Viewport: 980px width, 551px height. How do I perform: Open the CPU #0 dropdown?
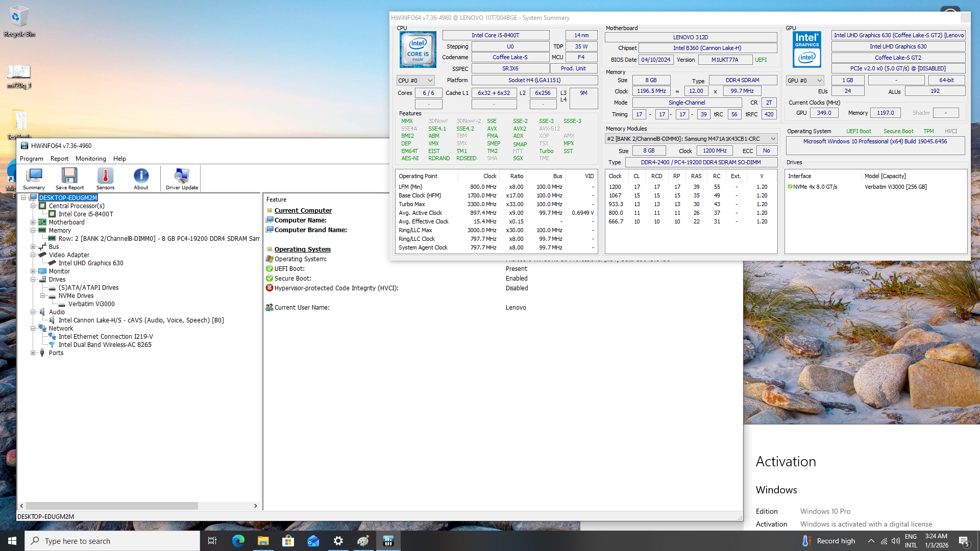[415, 81]
